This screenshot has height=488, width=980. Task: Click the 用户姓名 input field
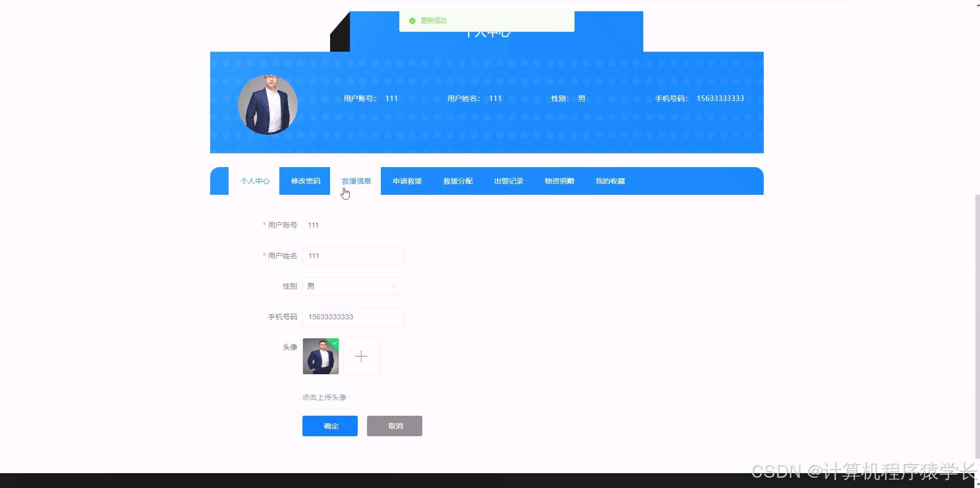(352, 255)
